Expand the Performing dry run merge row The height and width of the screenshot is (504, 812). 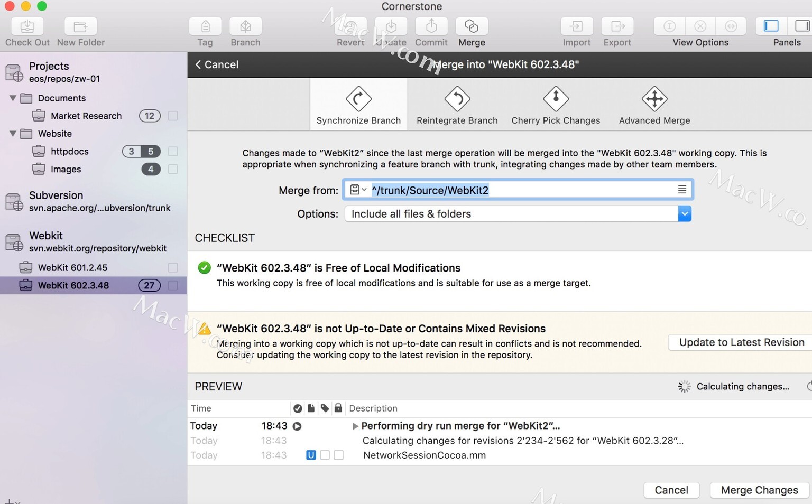click(355, 426)
